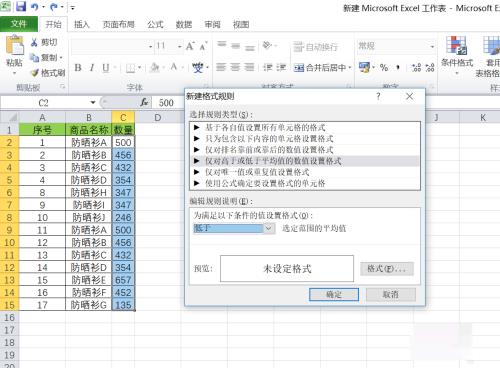Click the Cut (剪切) scissors icon
The height and width of the screenshot is (368, 500).
pos(34,42)
